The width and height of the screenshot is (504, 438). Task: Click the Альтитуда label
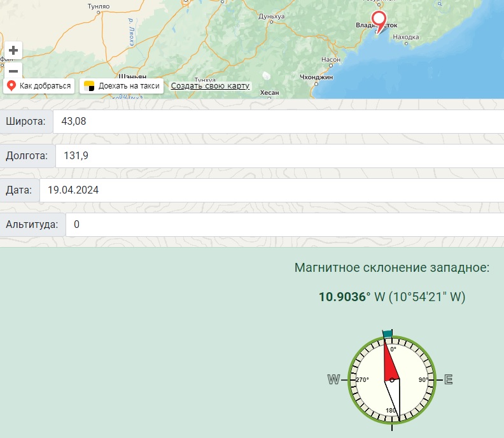(x=32, y=225)
